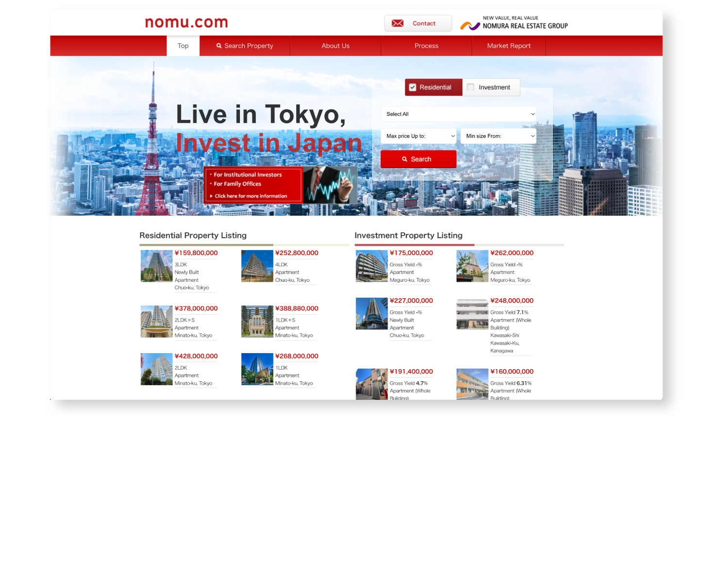Screen dimensions: 728x563
Task: Click 'Kawasaki-Shi Kawasaki-Ku, Kanagawa' location text
Action: point(505,343)
